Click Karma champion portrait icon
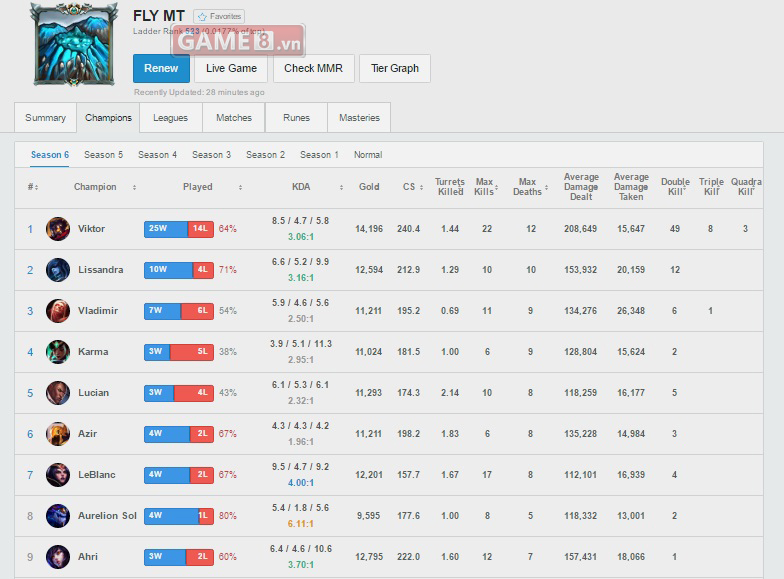Image resolution: width=784 pixels, height=579 pixels. [x=58, y=352]
